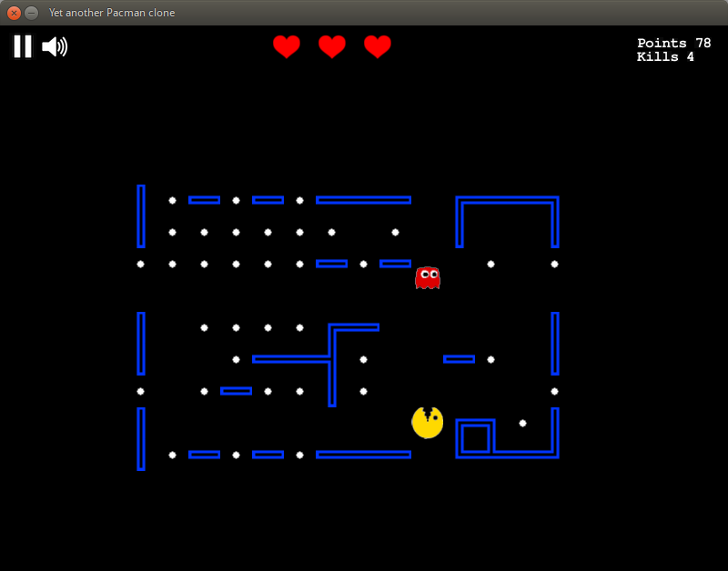This screenshot has width=728, height=571.
Task: Click the yellow Pacman character
Action: click(x=427, y=423)
